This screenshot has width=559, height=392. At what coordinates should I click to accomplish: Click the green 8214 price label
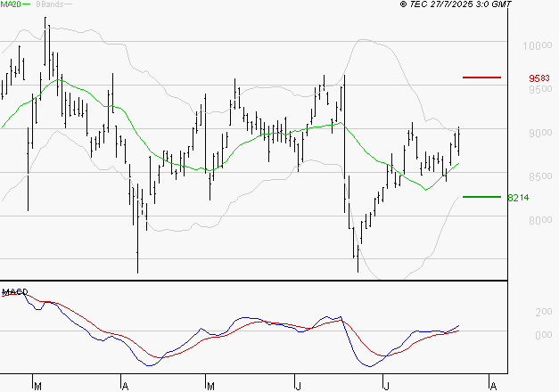click(518, 198)
